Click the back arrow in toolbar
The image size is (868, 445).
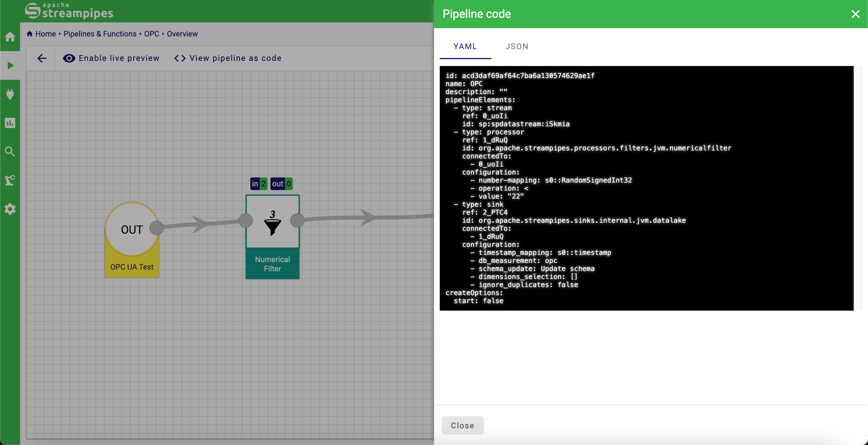42,58
